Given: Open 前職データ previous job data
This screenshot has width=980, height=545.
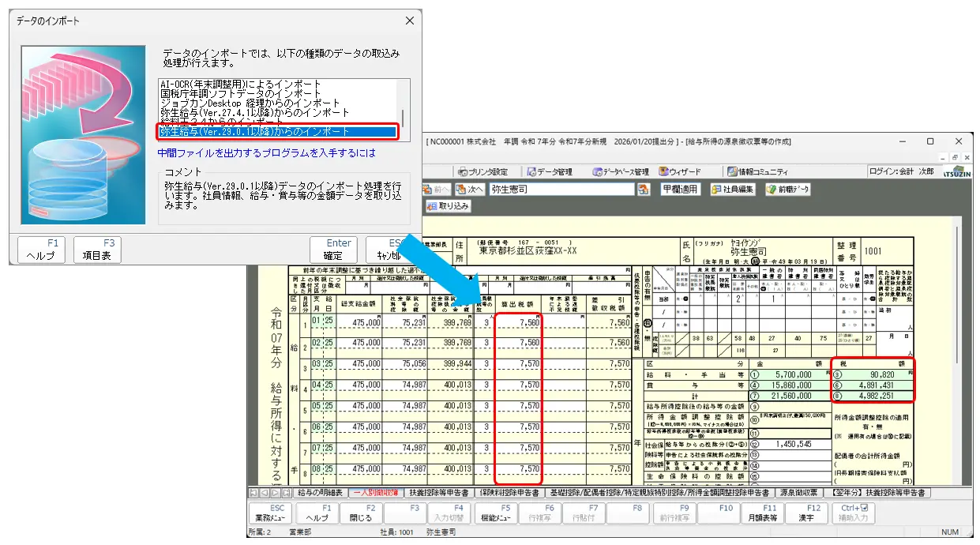Looking at the screenshot, I should (787, 190).
